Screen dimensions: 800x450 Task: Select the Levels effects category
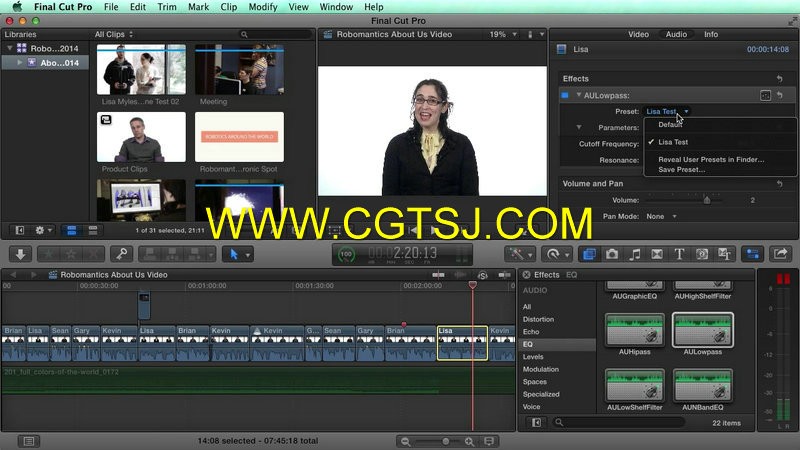click(x=533, y=357)
